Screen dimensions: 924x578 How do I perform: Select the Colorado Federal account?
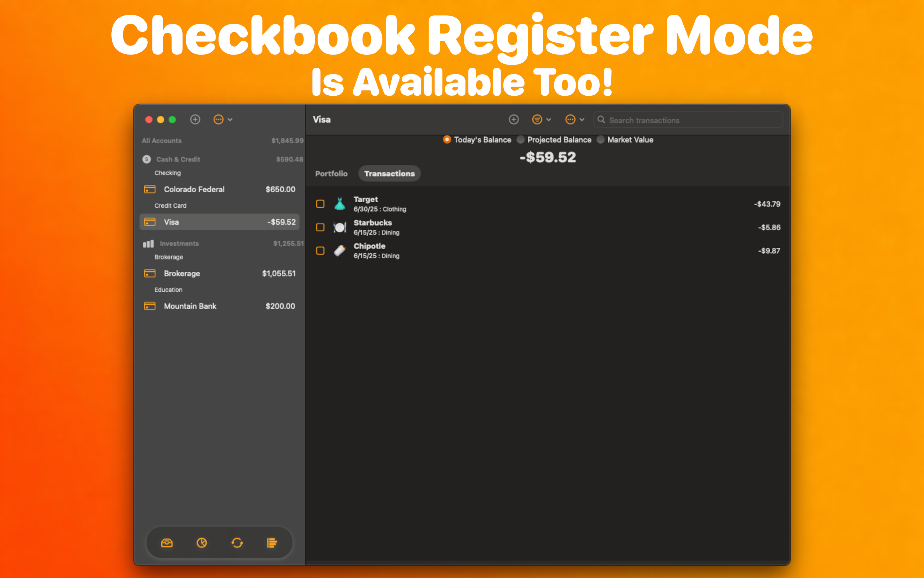[219, 189]
